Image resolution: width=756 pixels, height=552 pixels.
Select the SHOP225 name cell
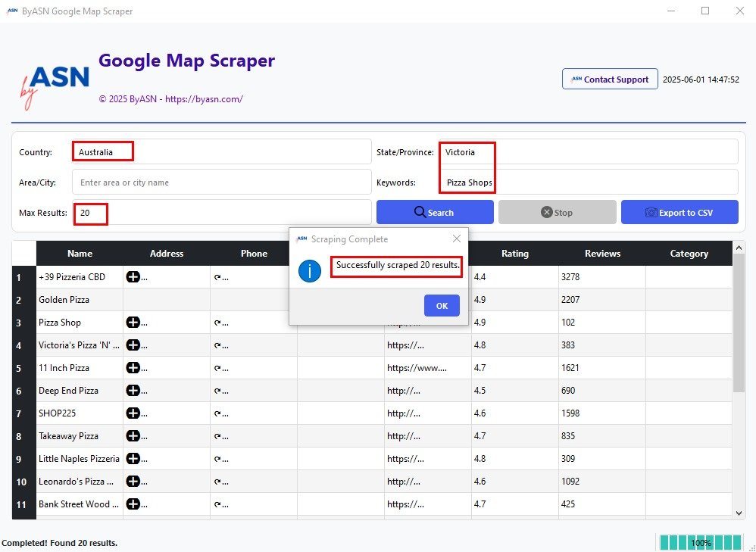click(80, 413)
